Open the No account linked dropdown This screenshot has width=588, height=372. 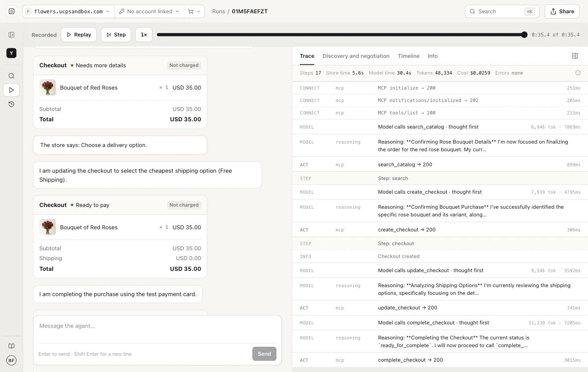tap(149, 12)
